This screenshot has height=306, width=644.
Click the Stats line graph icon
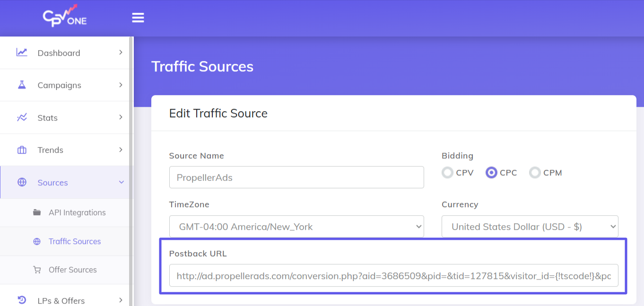click(22, 117)
